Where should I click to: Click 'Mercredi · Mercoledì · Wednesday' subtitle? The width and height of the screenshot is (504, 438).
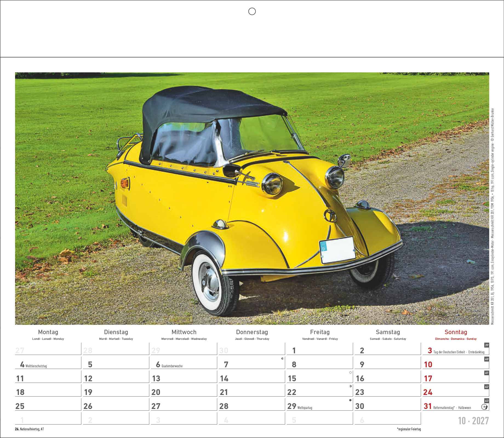point(184,339)
